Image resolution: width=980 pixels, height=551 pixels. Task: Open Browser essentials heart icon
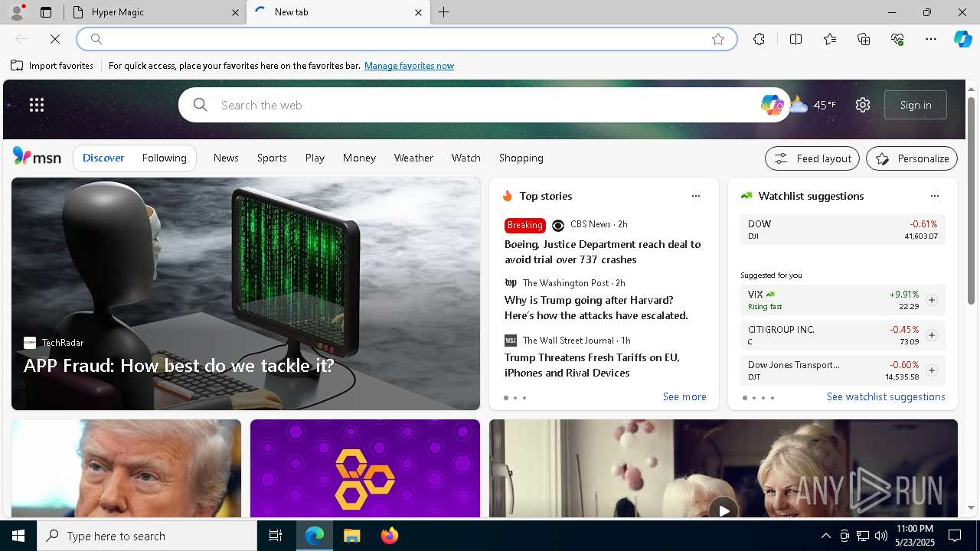click(897, 39)
